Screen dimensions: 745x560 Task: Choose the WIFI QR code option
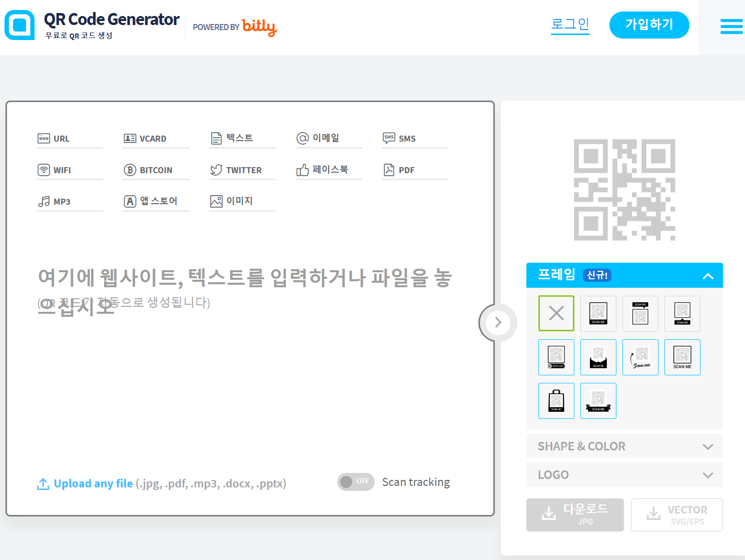62,170
